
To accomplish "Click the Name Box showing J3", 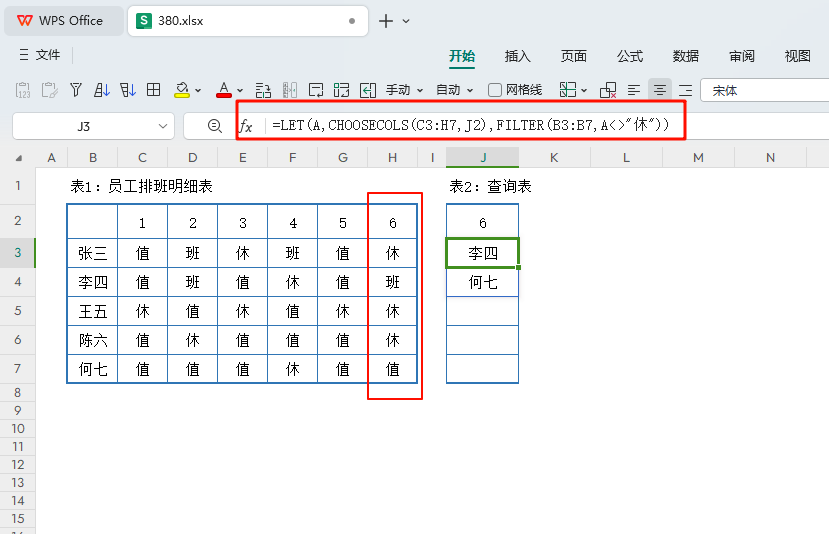I will click(x=84, y=126).
